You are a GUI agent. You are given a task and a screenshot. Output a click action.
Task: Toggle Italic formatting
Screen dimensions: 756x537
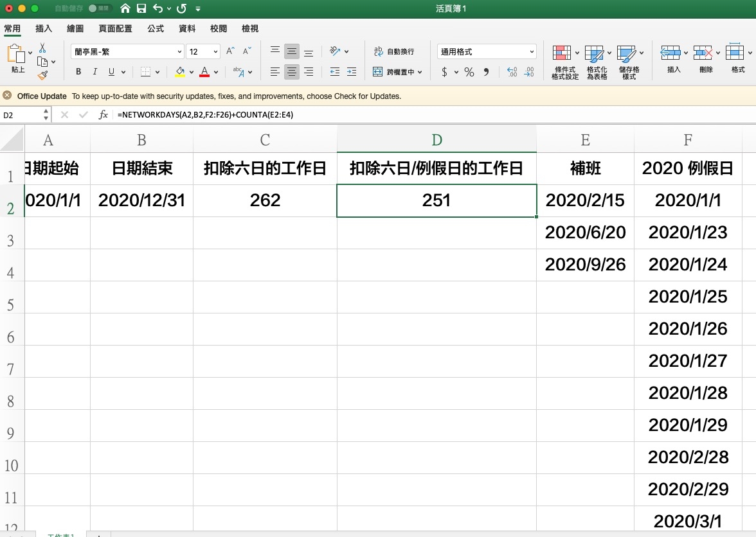click(95, 72)
